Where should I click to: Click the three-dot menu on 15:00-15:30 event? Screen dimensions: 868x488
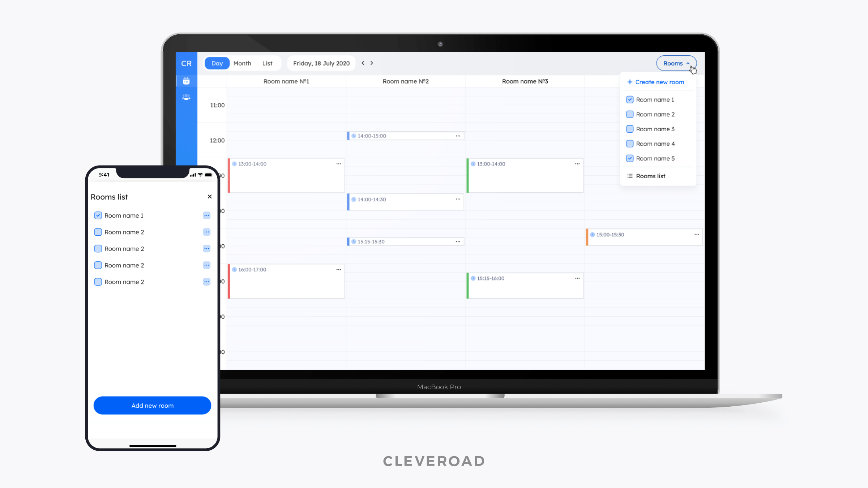(696, 234)
